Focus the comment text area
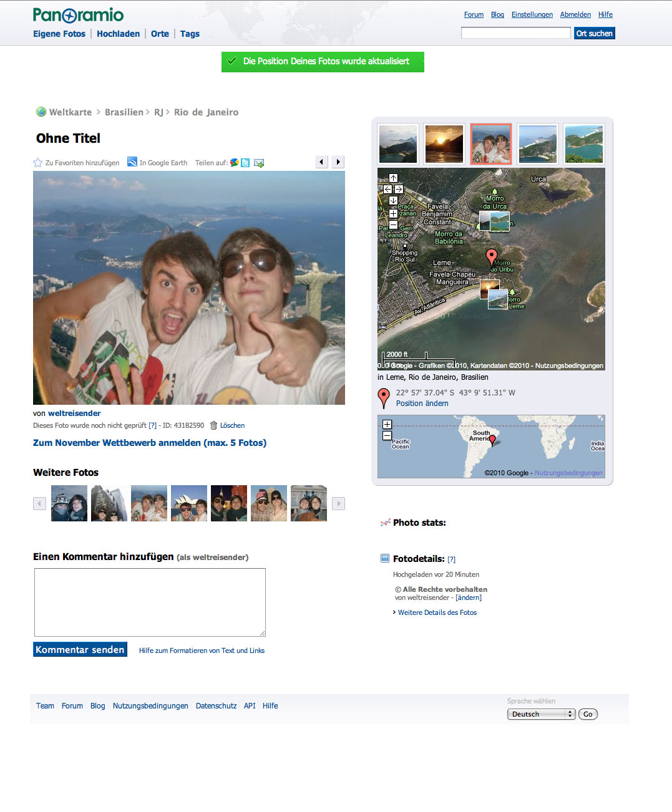 coord(150,602)
